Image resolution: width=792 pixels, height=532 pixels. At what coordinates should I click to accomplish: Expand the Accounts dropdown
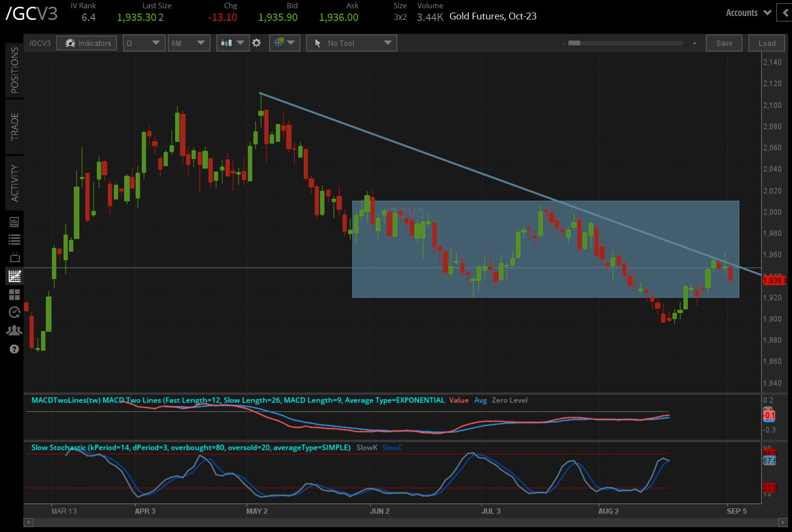(x=748, y=13)
